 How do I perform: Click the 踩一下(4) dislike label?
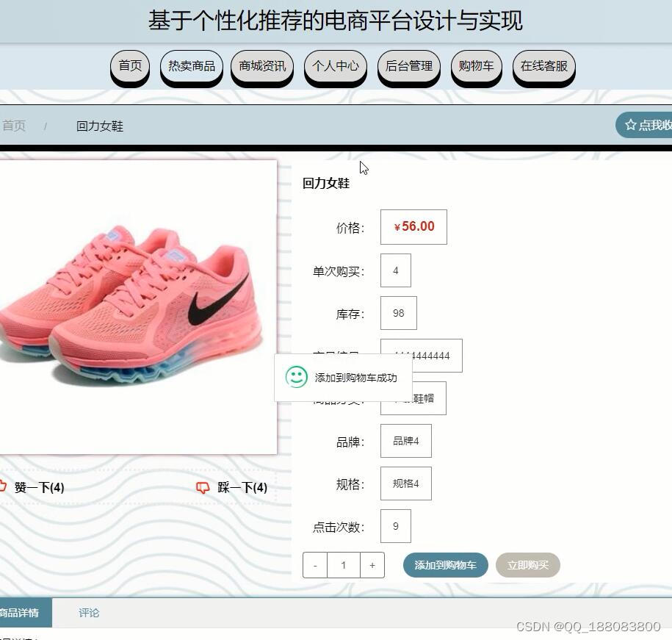coord(242,487)
